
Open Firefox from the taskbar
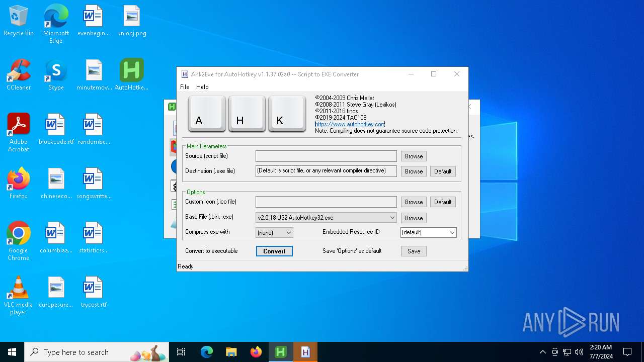point(256,352)
